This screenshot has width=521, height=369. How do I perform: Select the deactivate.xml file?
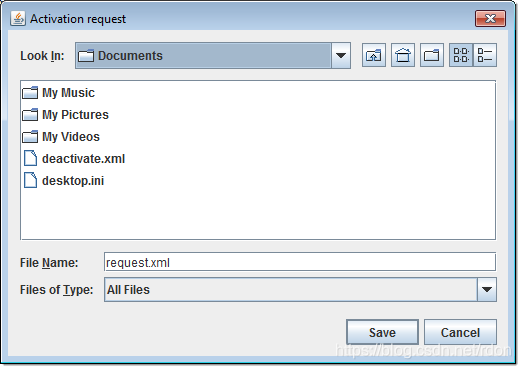tap(74, 159)
